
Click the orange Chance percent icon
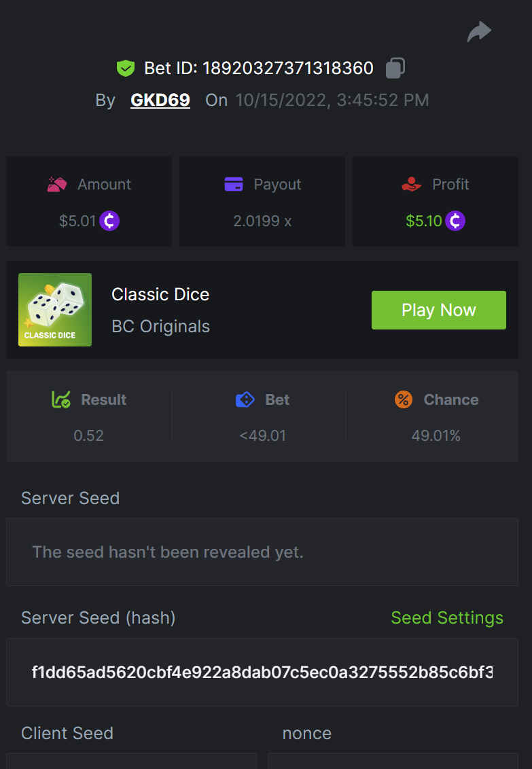click(x=404, y=399)
